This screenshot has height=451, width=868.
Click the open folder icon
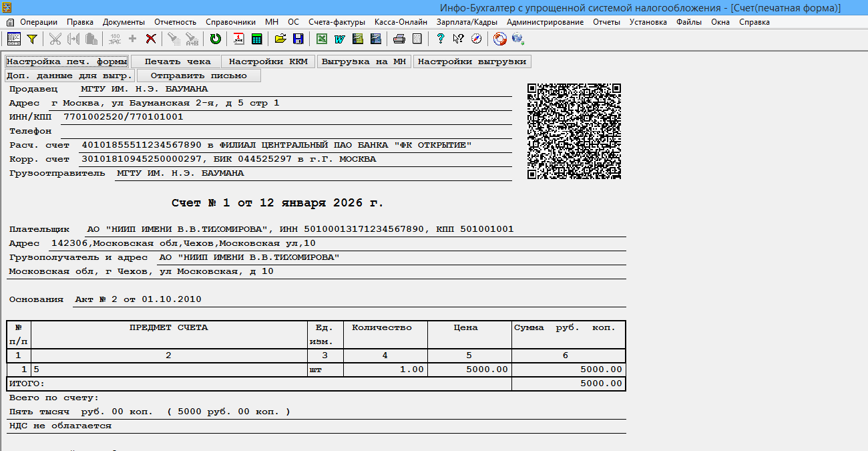tap(280, 39)
